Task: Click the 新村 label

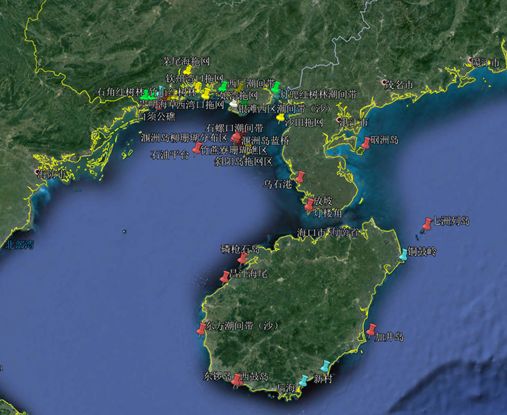Action: (323, 379)
